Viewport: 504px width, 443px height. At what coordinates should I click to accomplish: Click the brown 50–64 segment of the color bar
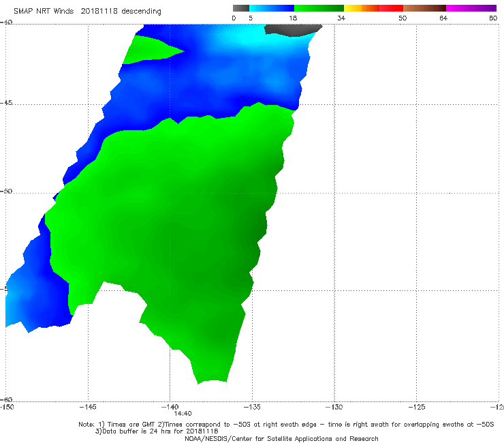[x=424, y=8]
